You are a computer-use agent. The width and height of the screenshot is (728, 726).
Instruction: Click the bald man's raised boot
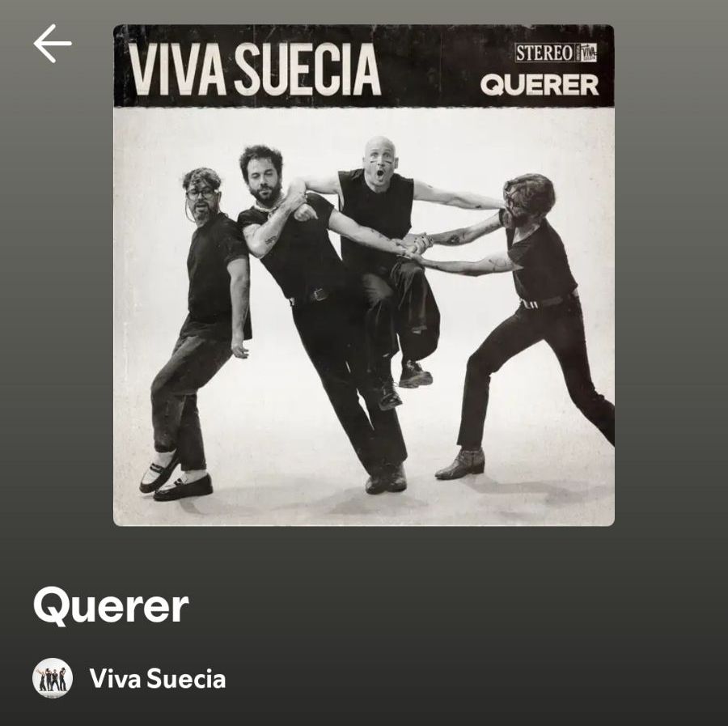[415, 375]
